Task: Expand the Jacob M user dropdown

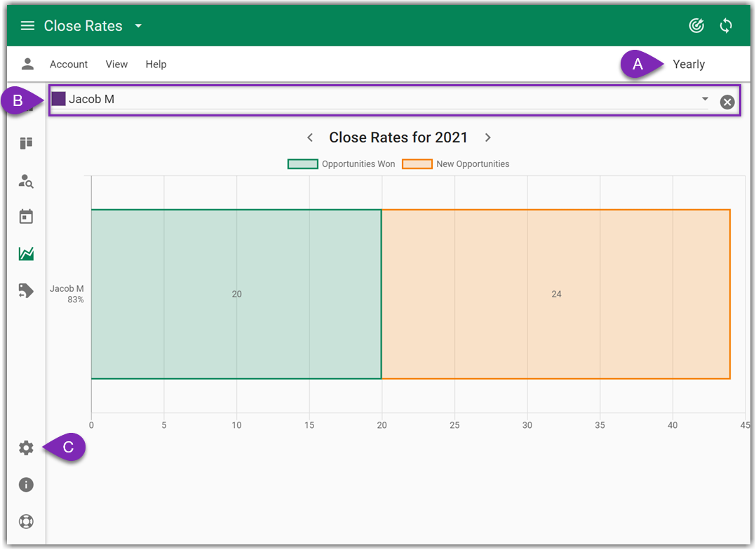Action: [705, 99]
